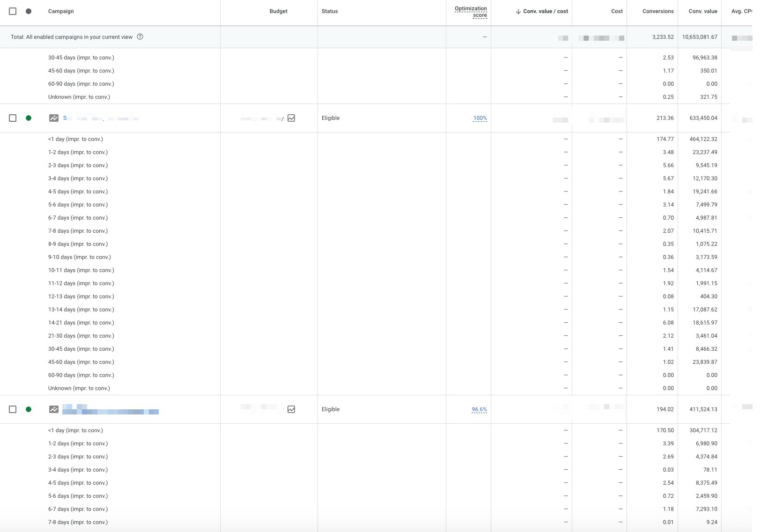Click conversions cell 6.08

pos(668,323)
